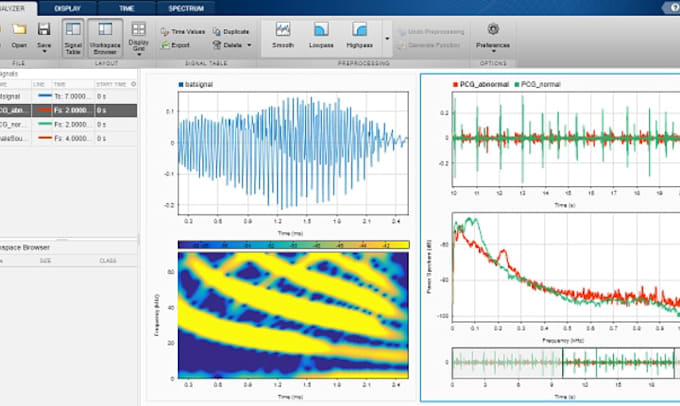Screen dimensions: 680x406
Task: Click the blue line swatch for batsignal
Action: pyautogui.click(x=45, y=96)
